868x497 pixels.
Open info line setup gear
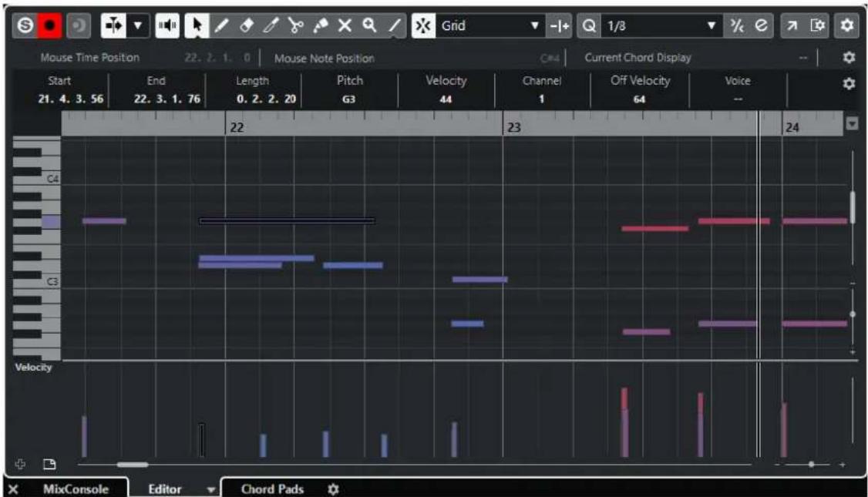click(849, 83)
